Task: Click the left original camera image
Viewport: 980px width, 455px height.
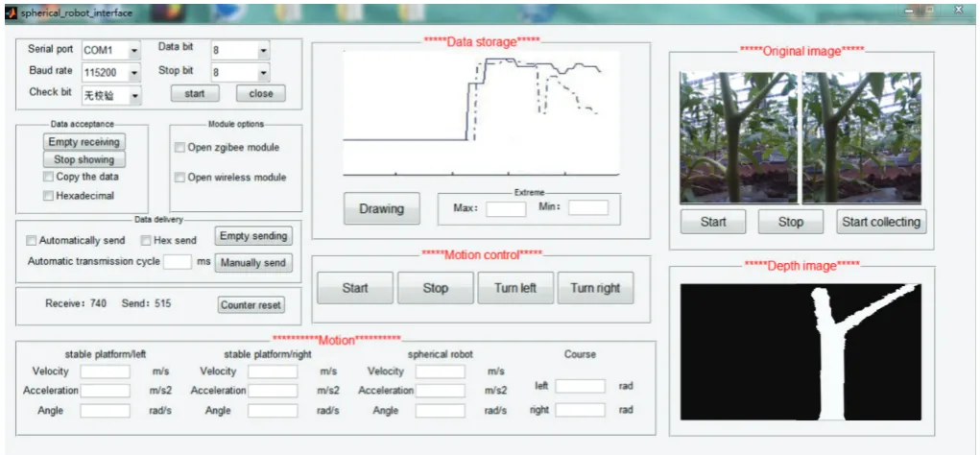Action: tap(739, 137)
